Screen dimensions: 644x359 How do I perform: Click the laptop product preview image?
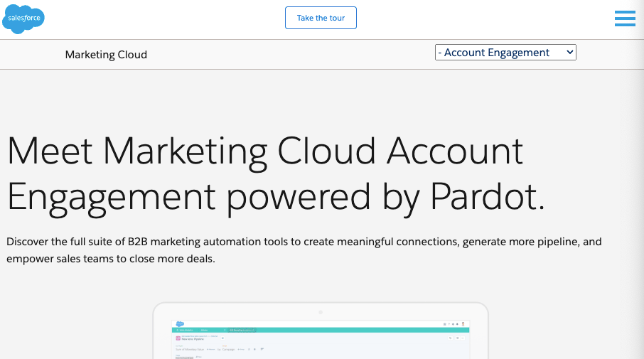pyautogui.click(x=321, y=331)
